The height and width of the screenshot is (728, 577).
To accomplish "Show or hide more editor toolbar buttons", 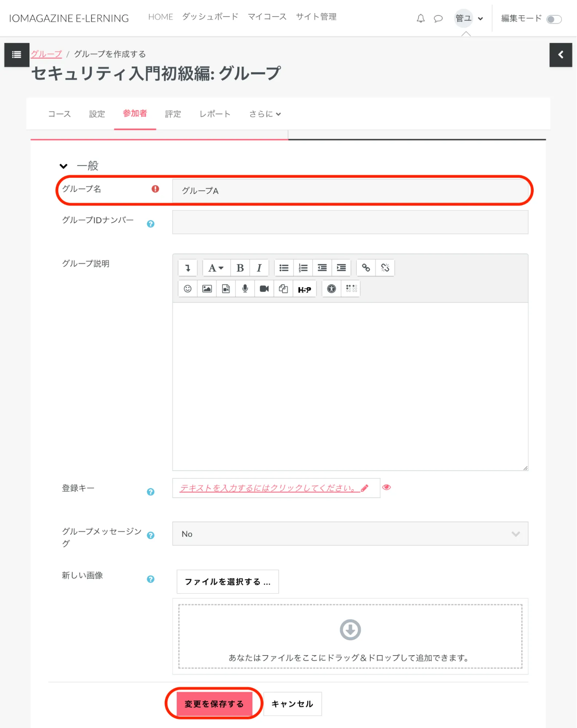I will (x=188, y=268).
